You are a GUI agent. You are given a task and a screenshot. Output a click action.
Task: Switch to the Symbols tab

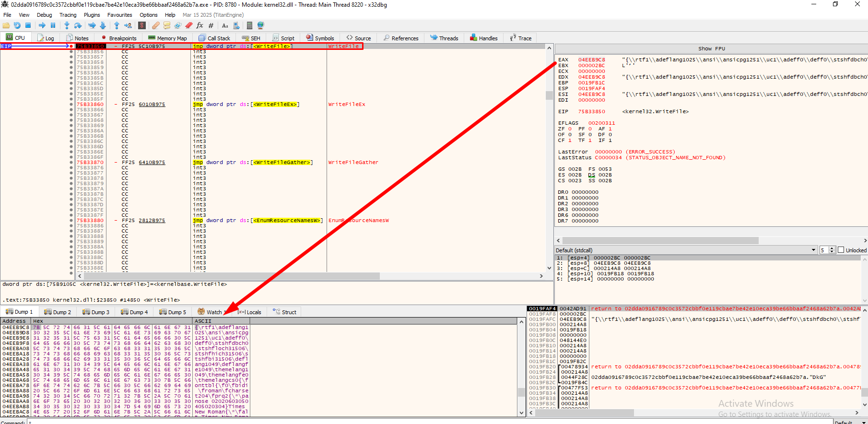point(320,38)
